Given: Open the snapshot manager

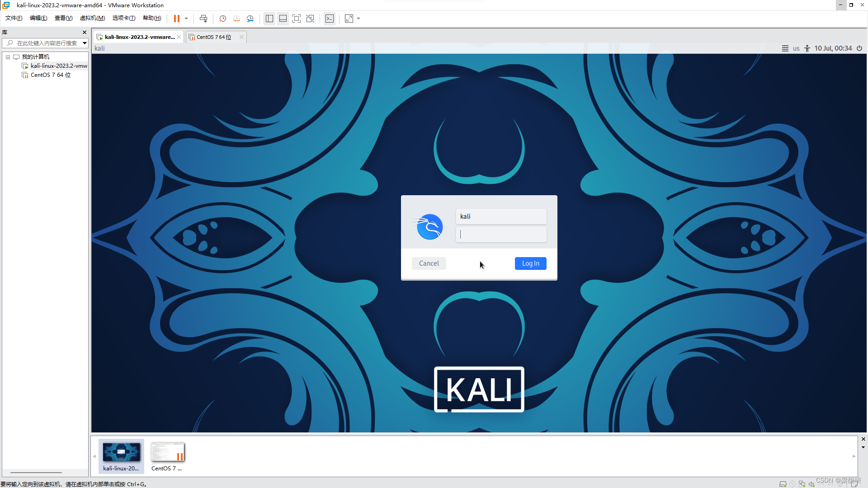Looking at the screenshot, I should tap(250, 19).
